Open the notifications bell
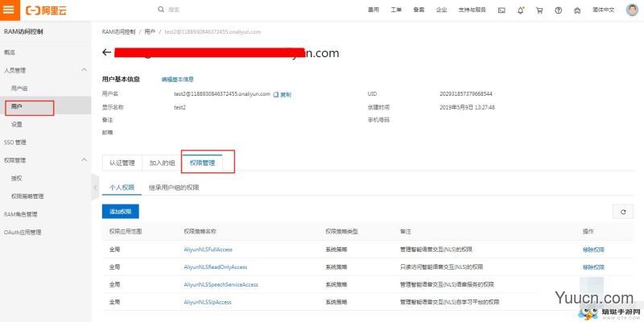 tap(520, 10)
